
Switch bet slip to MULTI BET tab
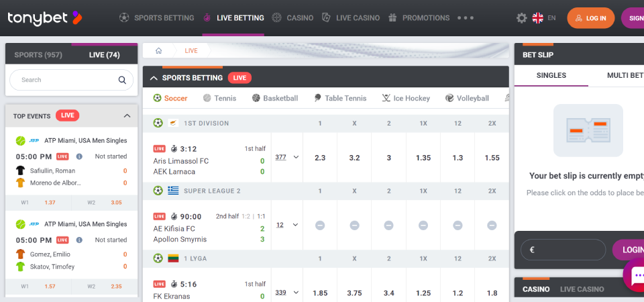pyautogui.click(x=625, y=76)
